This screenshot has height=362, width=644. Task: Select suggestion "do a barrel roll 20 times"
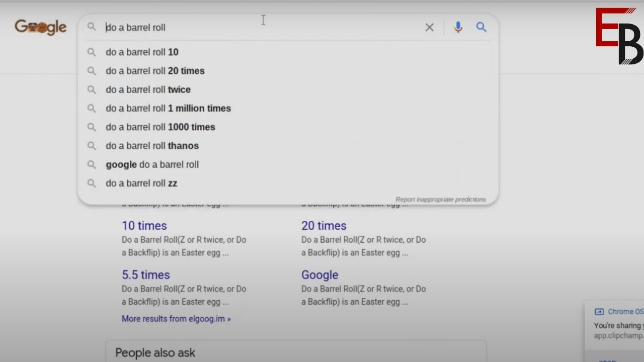(x=288, y=71)
